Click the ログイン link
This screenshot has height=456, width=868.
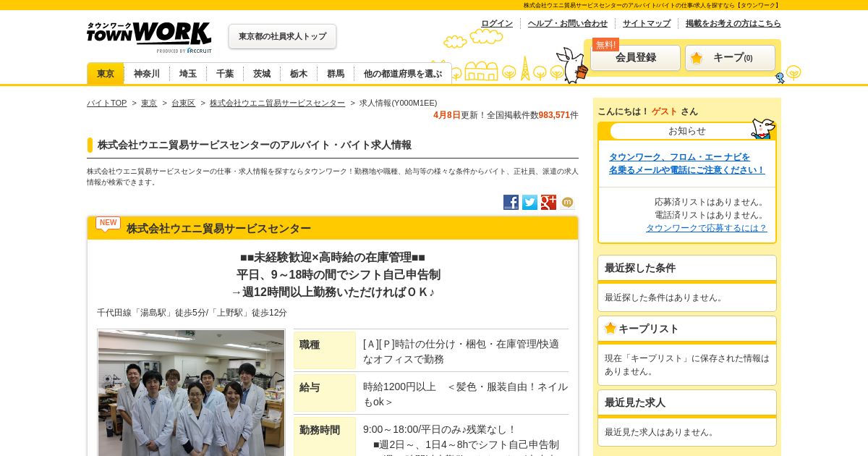tap(497, 23)
